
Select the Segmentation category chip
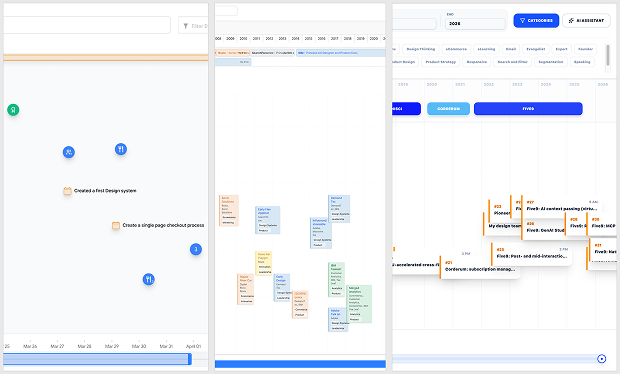(x=551, y=62)
